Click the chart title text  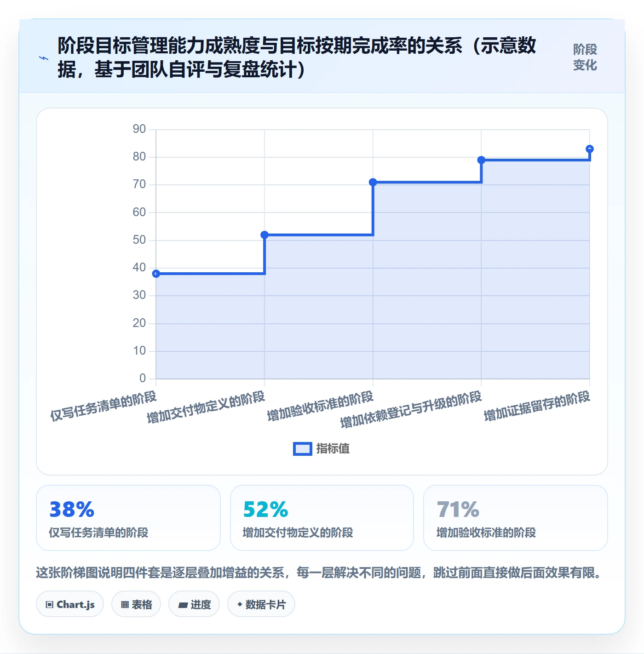coord(297,57)
